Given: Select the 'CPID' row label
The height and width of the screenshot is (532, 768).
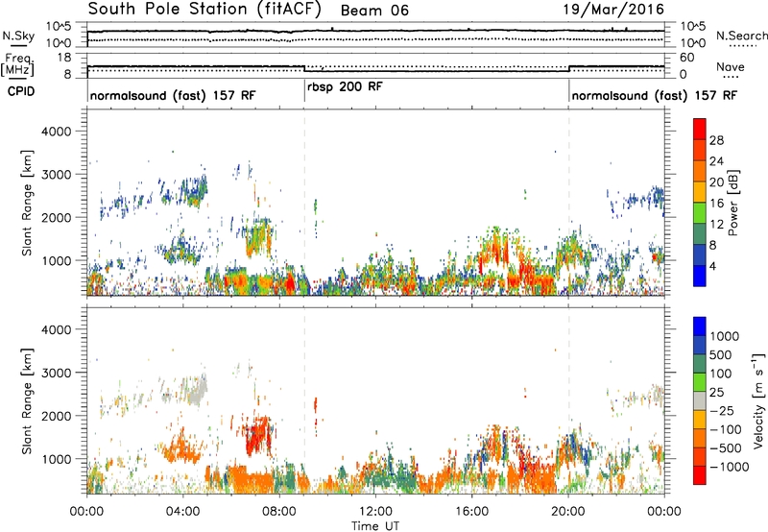Looking at the screenshot, I should tap(21, 91).
